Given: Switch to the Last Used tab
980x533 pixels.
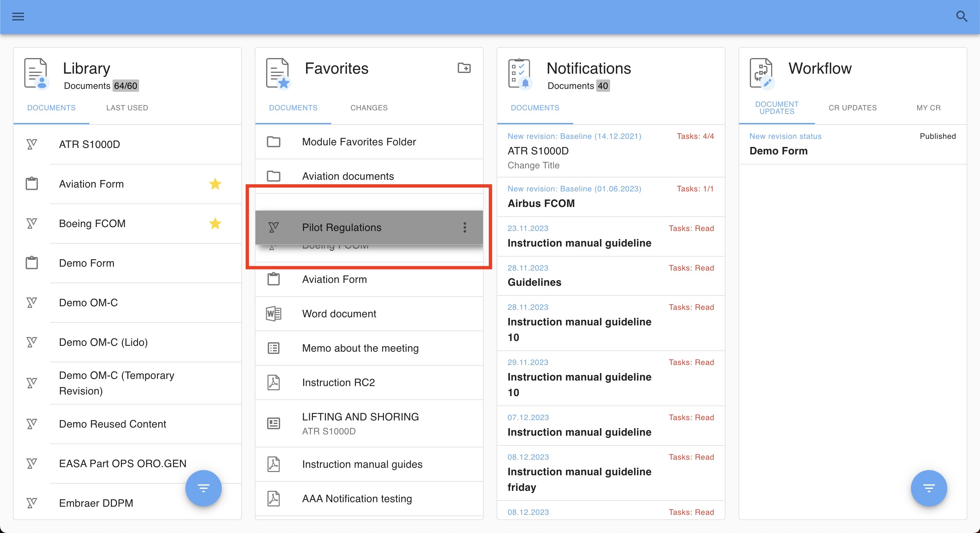Looking at the screenshot, I should tap(127, 108).
